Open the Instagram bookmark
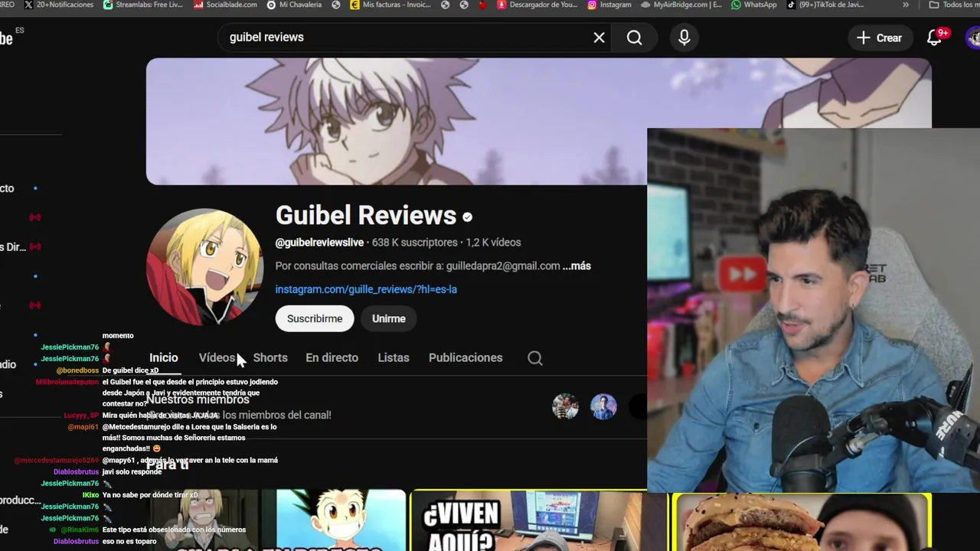This screenshot has width=980, height=551. (x=609, y=5)
